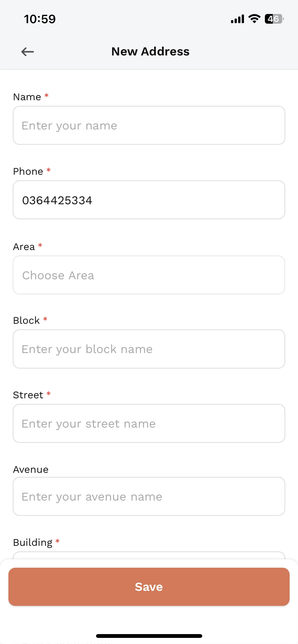The image size is (298, 644).
Task: Click the Save button
Action: pyautogui.click(x=149, y=587)
